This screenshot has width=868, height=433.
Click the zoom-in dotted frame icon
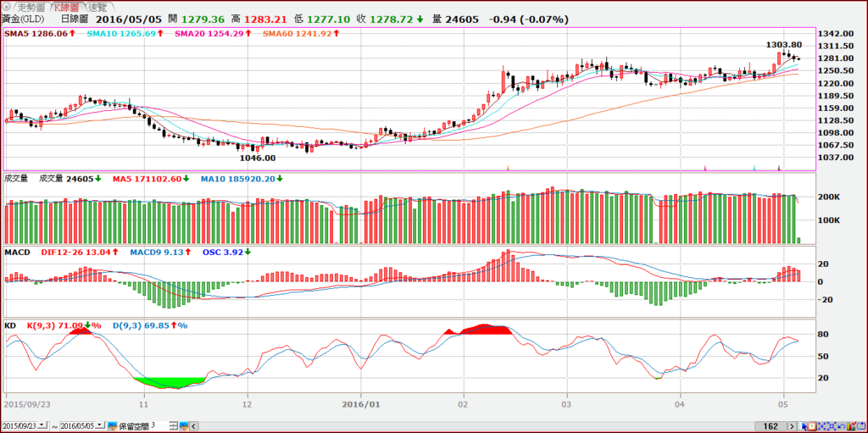[822, 426]
